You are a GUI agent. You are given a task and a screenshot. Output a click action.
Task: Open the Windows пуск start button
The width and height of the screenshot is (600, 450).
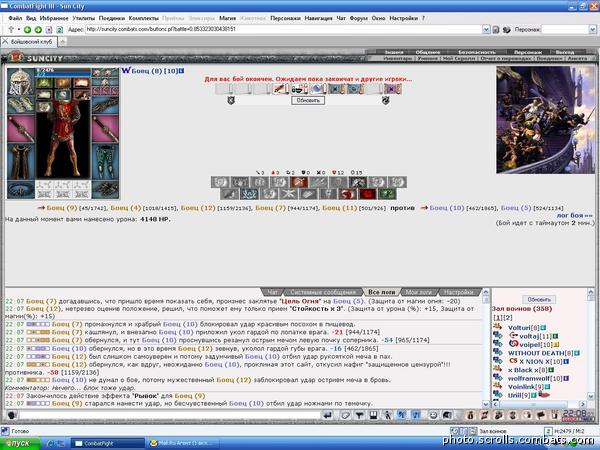pos(20,443)
